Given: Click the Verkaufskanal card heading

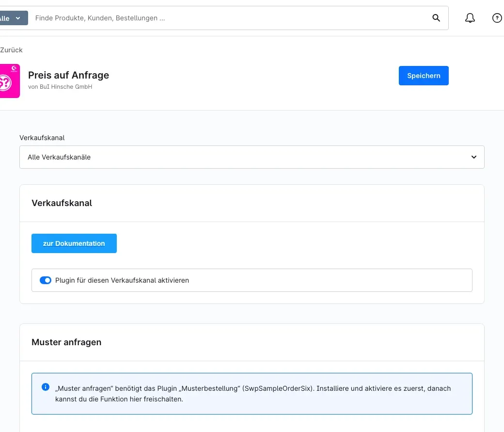Looking at the screenshot, I should click(62, 203).
